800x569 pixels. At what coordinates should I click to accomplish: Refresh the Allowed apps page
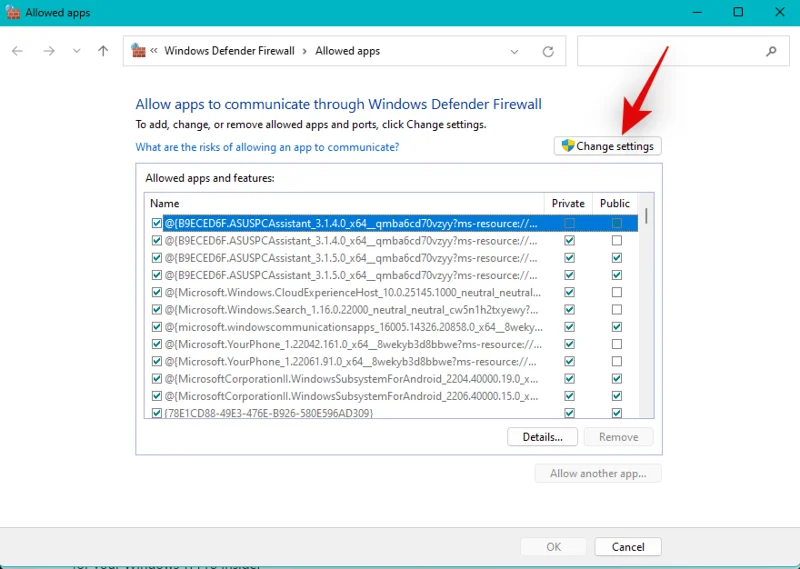[547, 51]
